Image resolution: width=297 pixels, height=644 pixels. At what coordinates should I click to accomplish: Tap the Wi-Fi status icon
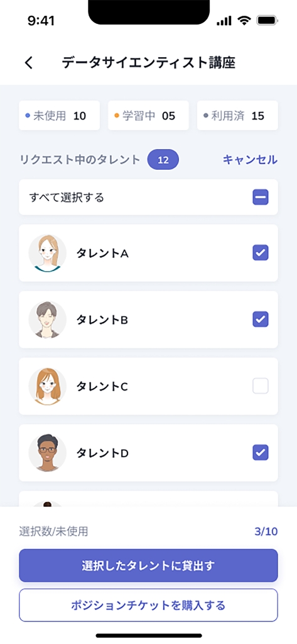[x=245, y=21]
